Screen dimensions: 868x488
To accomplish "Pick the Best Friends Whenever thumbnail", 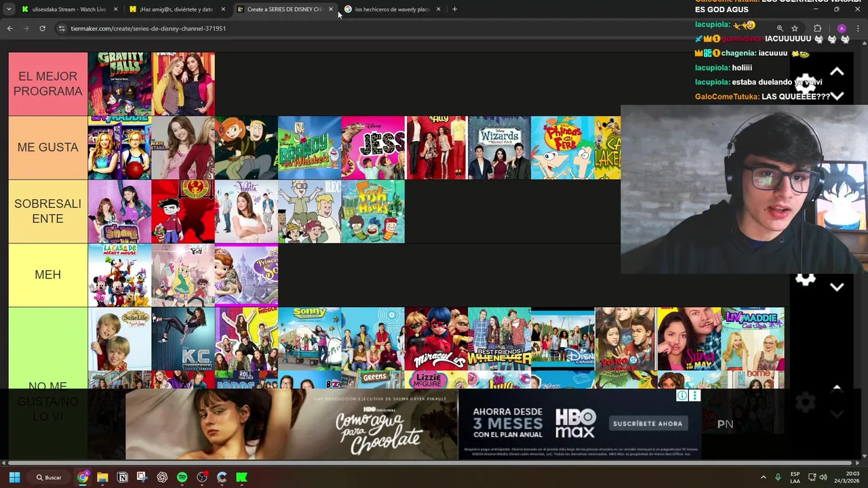I will click(499, 339).
